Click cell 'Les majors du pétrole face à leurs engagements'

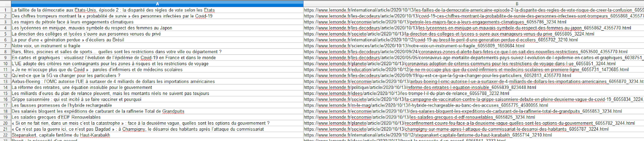[x=157, y=22]
